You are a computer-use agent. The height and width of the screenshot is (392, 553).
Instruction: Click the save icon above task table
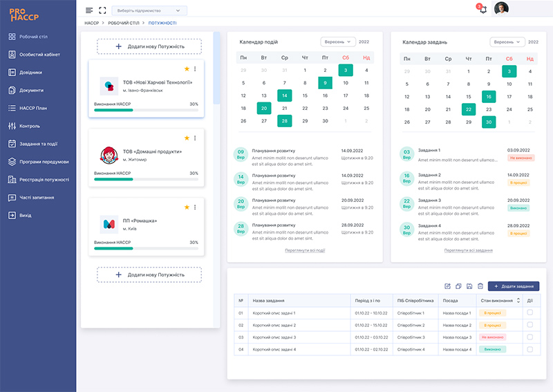point(469,286)
